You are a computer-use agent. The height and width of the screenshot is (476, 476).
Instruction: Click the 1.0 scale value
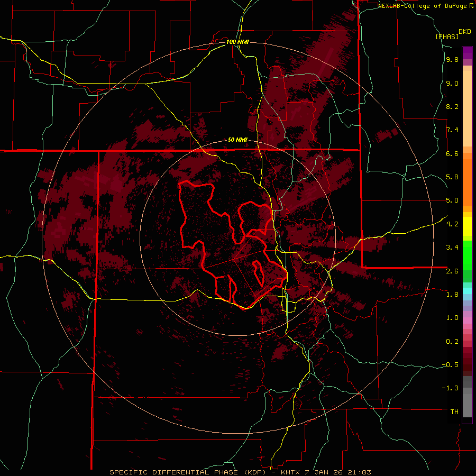click(452, 318)
